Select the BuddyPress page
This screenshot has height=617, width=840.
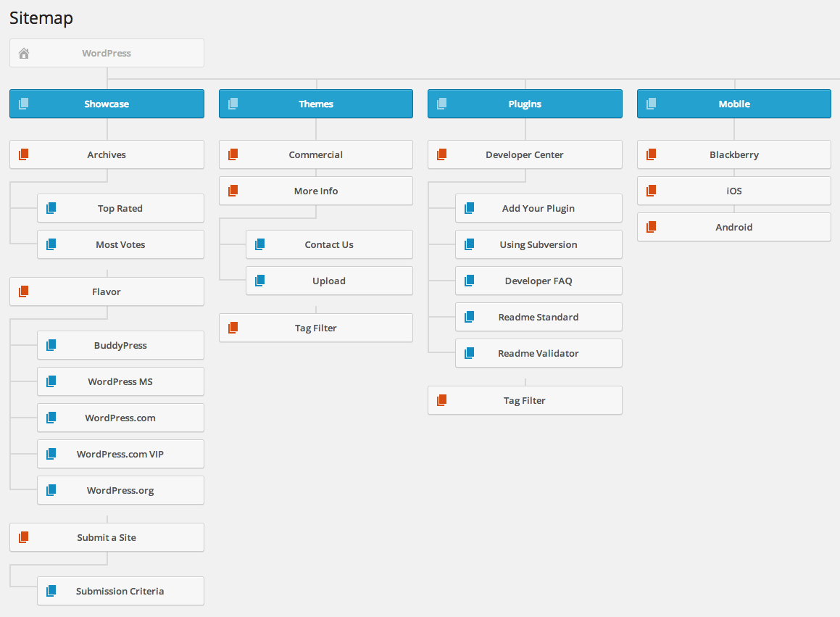120,345
